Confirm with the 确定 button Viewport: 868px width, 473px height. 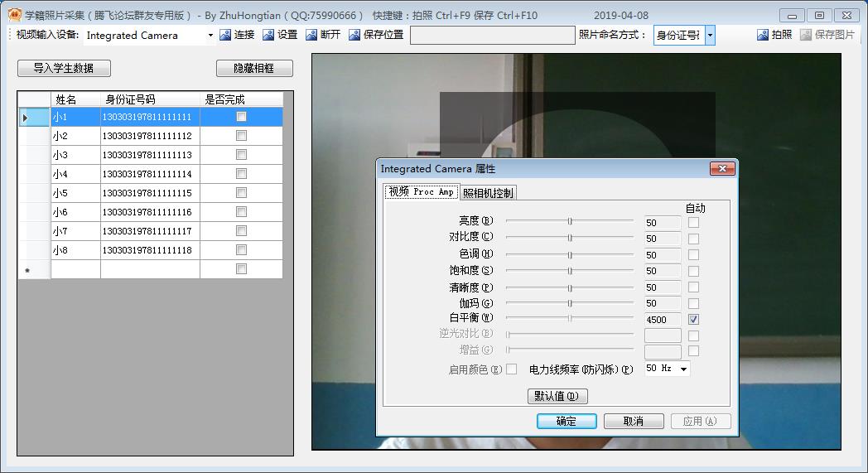(567, 421)
